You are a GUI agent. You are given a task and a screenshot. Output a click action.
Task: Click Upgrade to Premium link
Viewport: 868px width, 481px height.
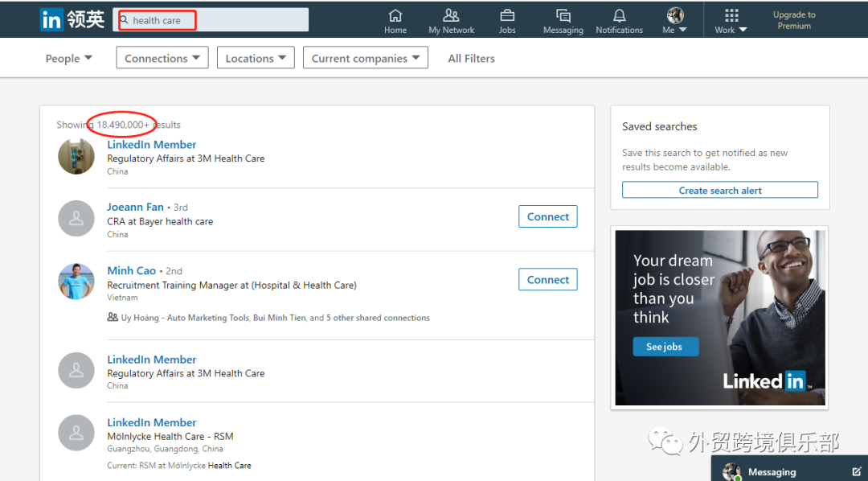(x=794, y=20)
